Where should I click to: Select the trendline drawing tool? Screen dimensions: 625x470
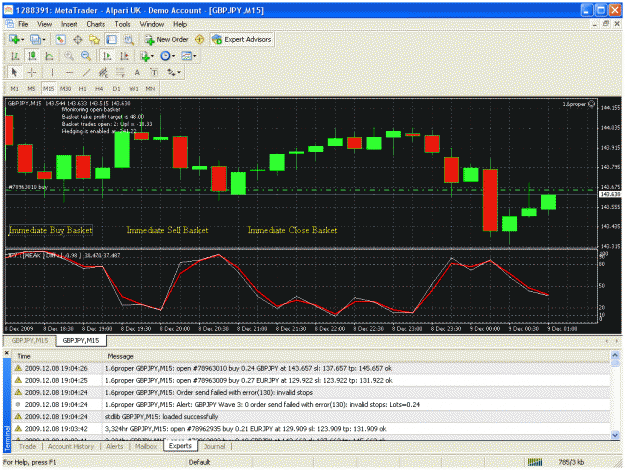pos(86,73)
